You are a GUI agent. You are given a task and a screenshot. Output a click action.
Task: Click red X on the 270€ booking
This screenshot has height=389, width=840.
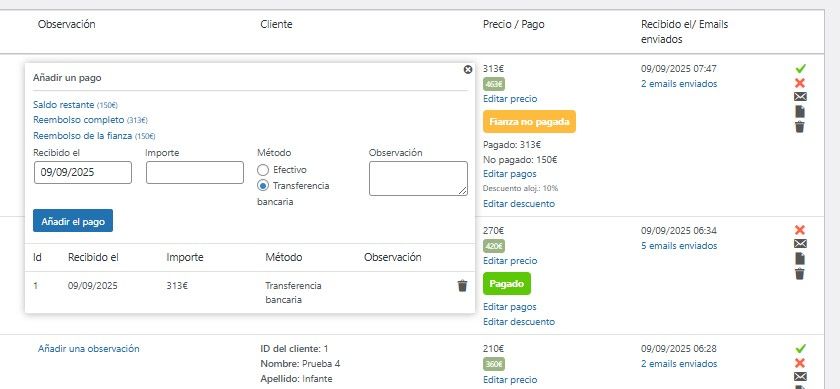tap(800, 230)
